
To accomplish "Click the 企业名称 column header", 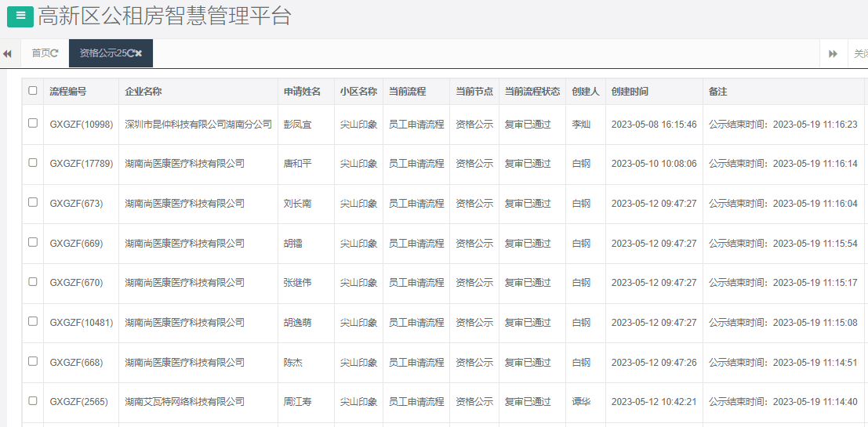I will (x=143, y=92).
